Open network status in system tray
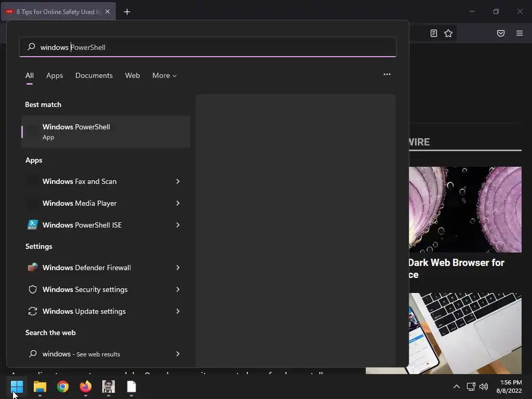Viewport: 532px width, 399px height. [x=471, y=387]
